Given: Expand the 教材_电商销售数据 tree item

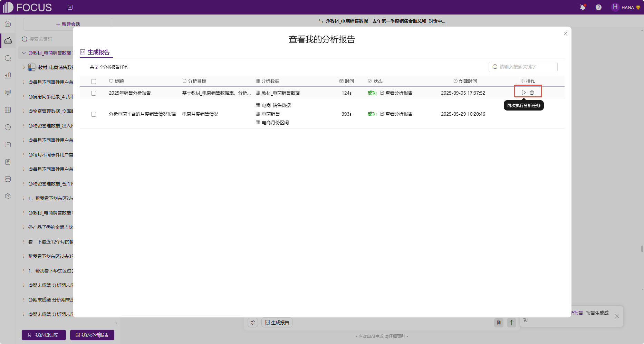Looking at the screenshot, I should point(23,67).
